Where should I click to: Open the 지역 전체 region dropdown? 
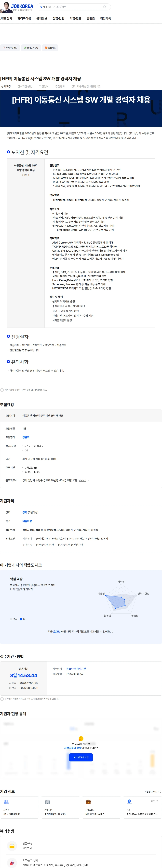(x=48, y=7)
